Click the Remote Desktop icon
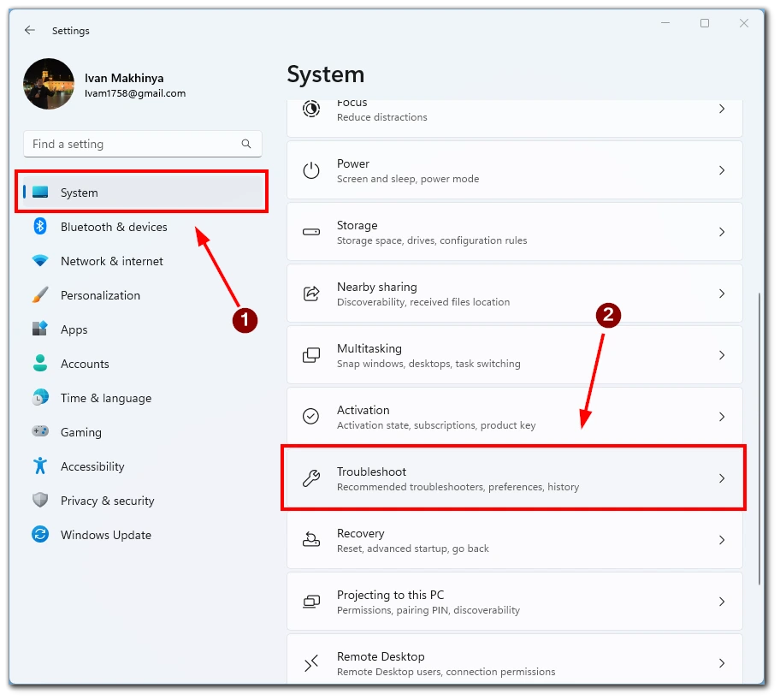The image size is (780, 700). tap(311, 663)
